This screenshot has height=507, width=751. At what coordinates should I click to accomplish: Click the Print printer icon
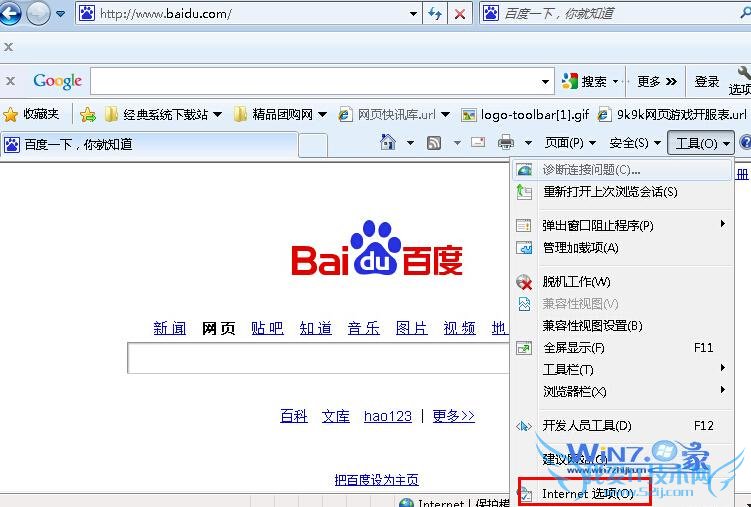tap(506, 142)
